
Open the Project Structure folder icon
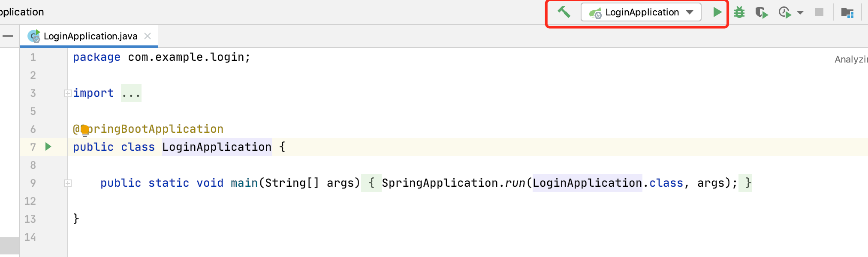coord(847,12)
